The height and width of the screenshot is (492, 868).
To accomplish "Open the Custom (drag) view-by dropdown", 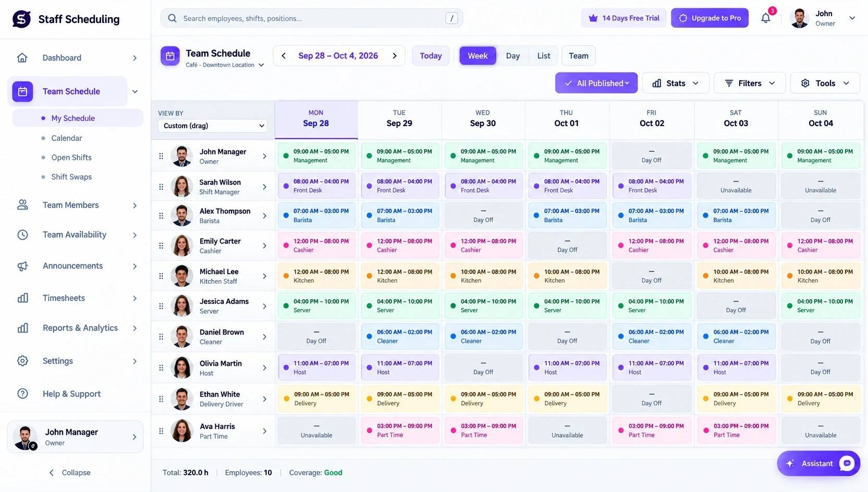I will tap(213, 126).
